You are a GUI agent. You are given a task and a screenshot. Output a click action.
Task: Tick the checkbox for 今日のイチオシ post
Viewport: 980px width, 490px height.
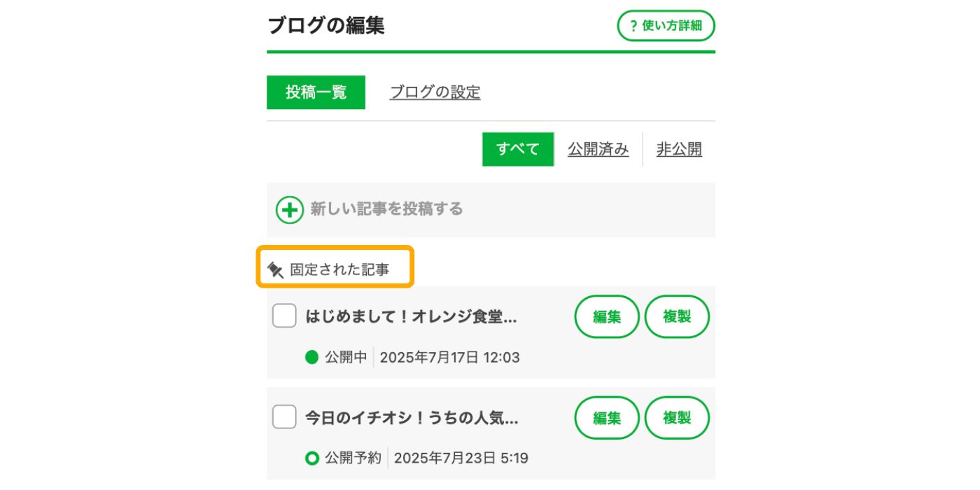point(284,417)
